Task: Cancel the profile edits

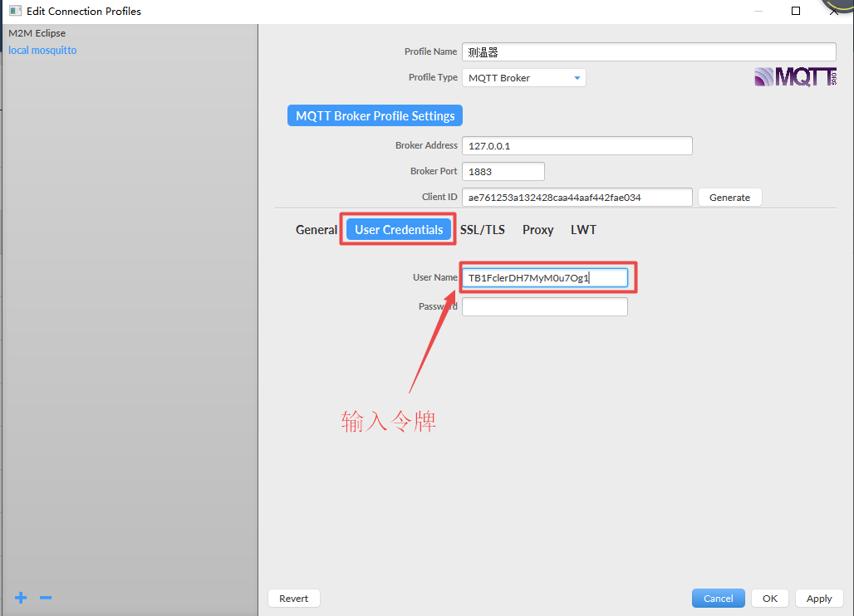Action: [718, 598]
